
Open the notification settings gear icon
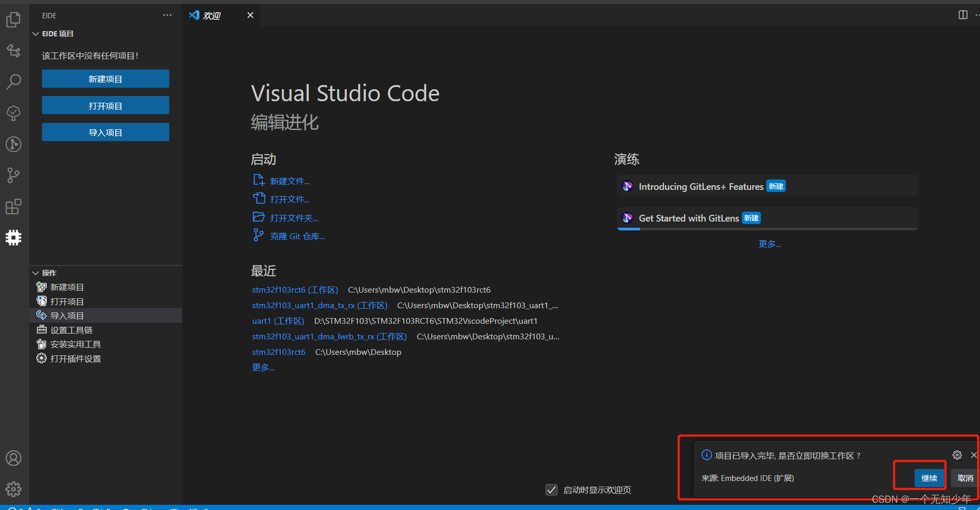(957, 455)
